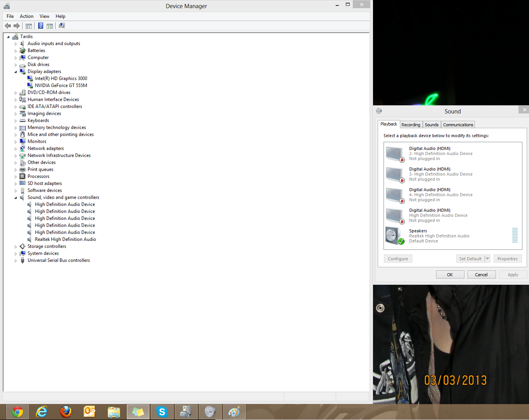The width and height of the screenshot is (529, 420).
Task: Click the HDMI monitor icon for 2- High Definition Audio
Action: 395,154
